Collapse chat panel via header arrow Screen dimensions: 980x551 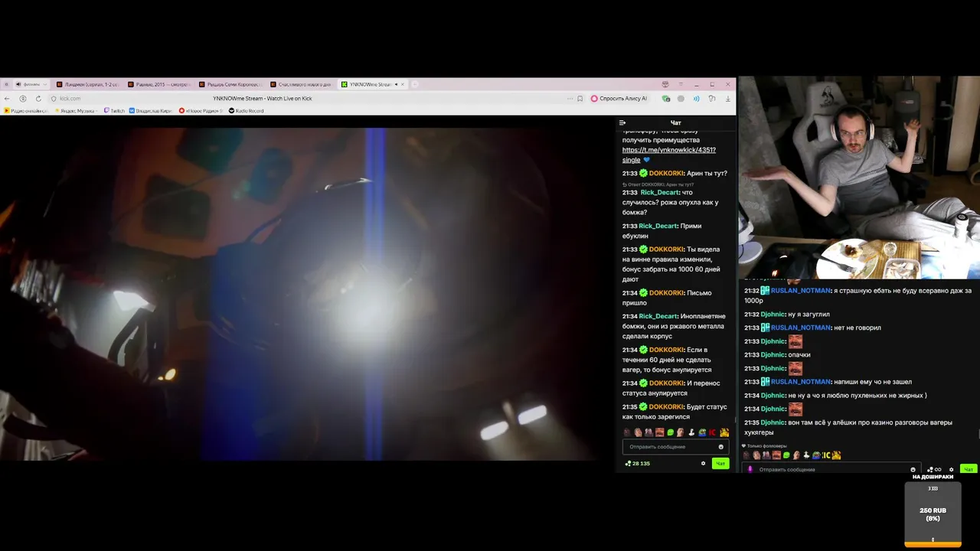[622, 122]
